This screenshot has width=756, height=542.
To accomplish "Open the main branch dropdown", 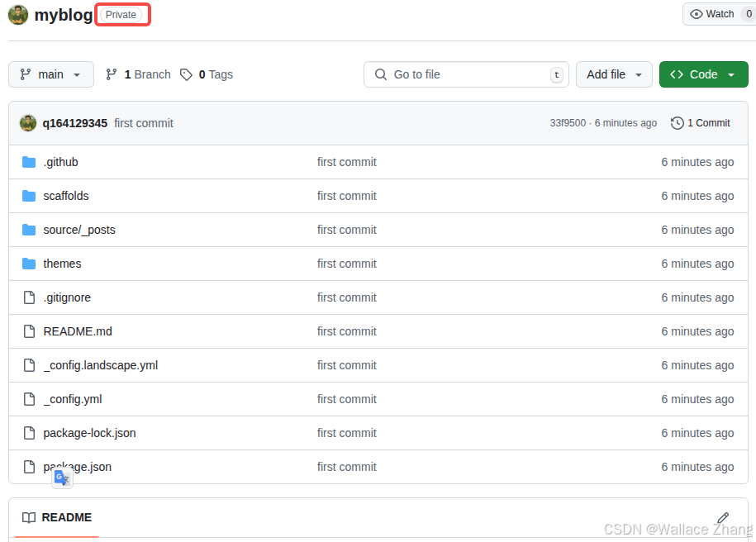I will point(51,74).
